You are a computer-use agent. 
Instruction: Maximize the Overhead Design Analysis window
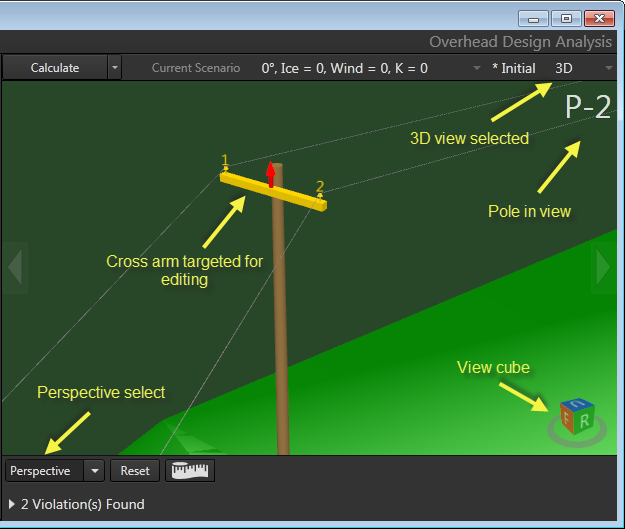[x=566, y=18]
